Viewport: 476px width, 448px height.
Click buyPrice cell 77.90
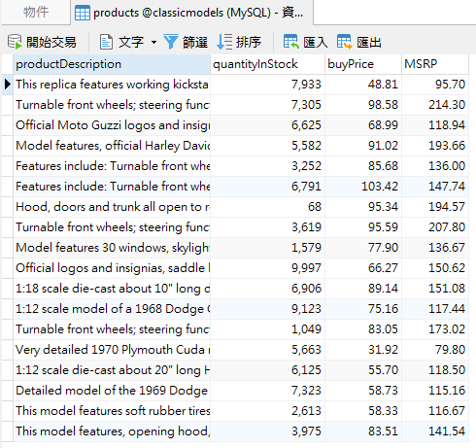[363, 248]
